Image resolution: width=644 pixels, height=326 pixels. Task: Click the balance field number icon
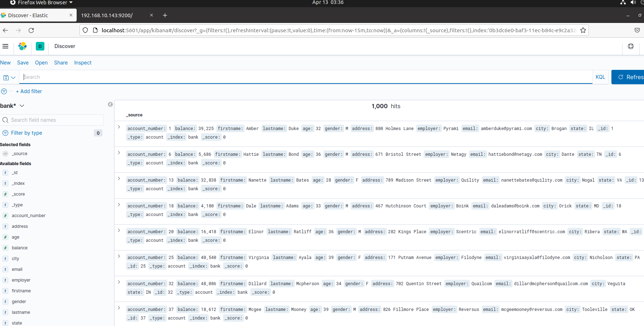click(5, 248)
